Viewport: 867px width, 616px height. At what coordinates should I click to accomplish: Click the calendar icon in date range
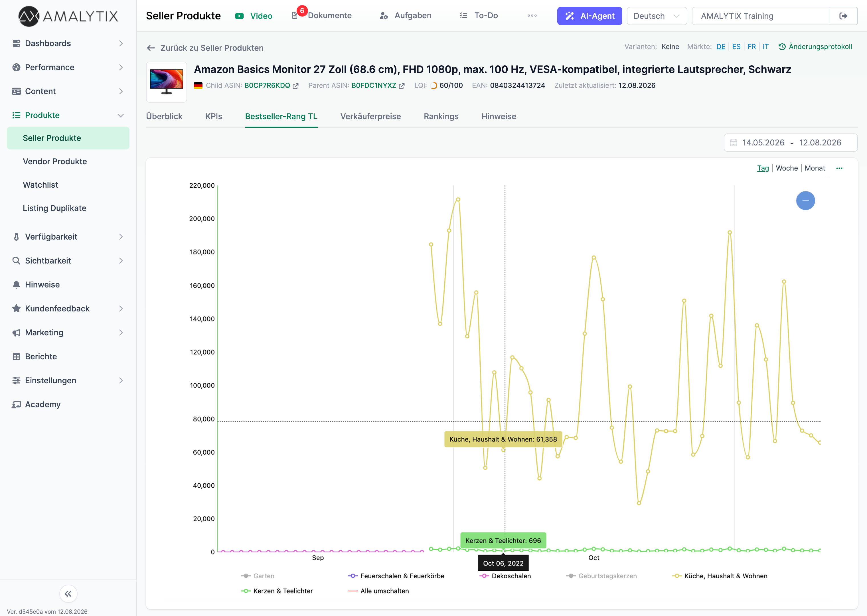pos(734,143)
